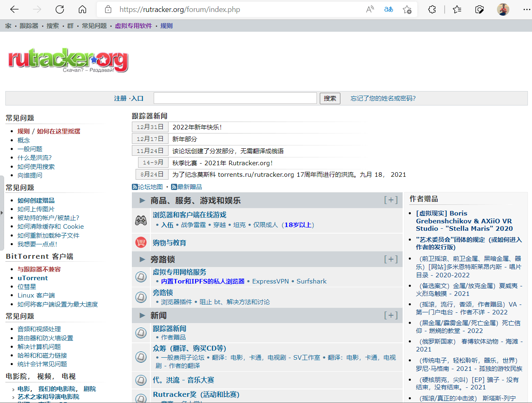Open 内置Tor和IPFS的私人浏览器 link
Viewport: 532px width, 403px height.
click(203, 281)
